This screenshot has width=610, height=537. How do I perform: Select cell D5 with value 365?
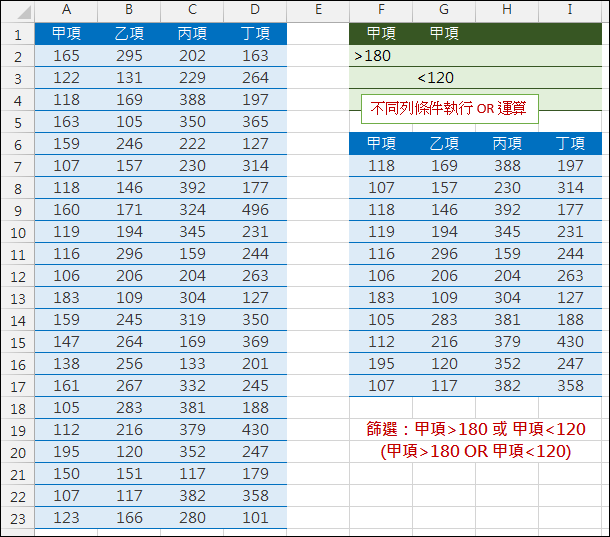point(255,122)
